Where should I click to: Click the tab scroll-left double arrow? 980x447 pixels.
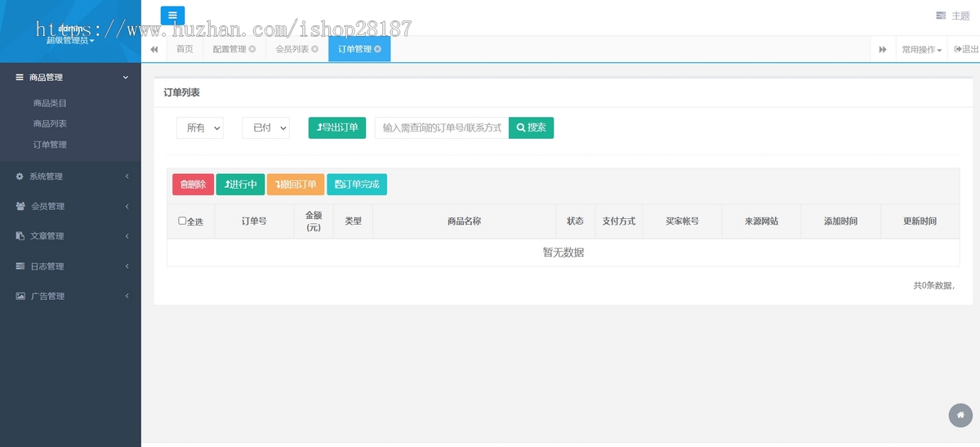[154, 49]
